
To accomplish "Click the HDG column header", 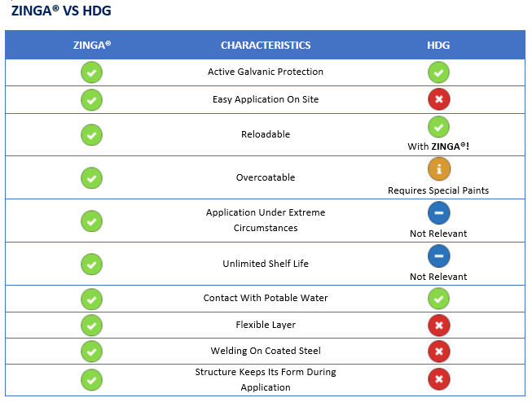I will (x=438, y=45).
